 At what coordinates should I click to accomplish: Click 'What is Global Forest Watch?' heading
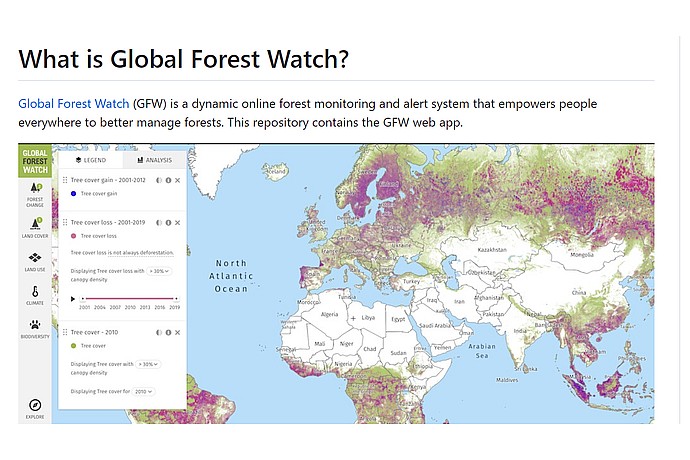[x=184, y=59]
